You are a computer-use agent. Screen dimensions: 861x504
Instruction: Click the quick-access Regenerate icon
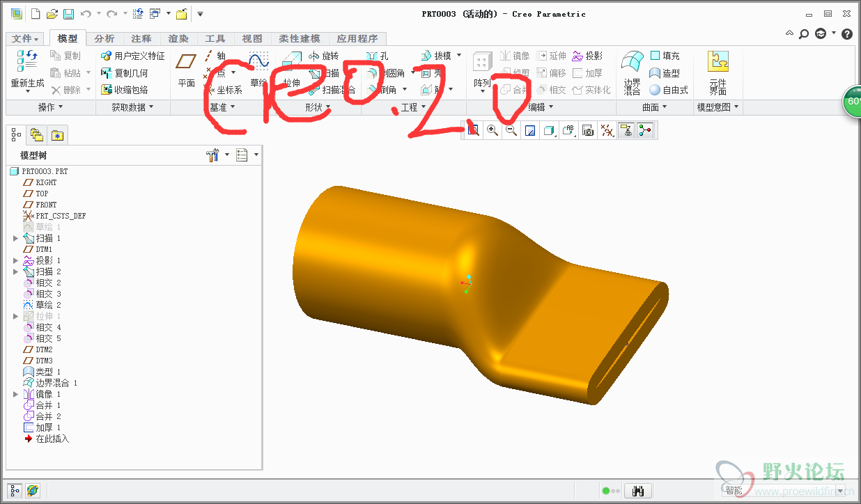(x=138, y=14)
